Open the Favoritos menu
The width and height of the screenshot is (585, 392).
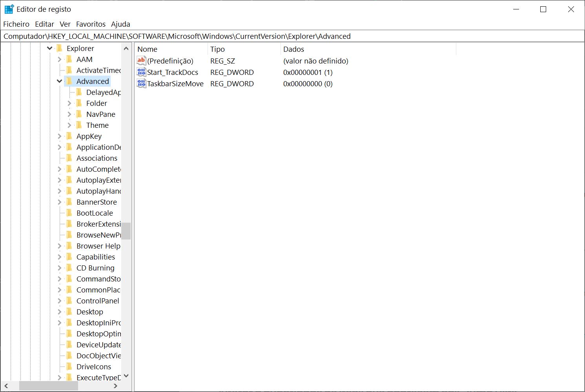(91, 24)
